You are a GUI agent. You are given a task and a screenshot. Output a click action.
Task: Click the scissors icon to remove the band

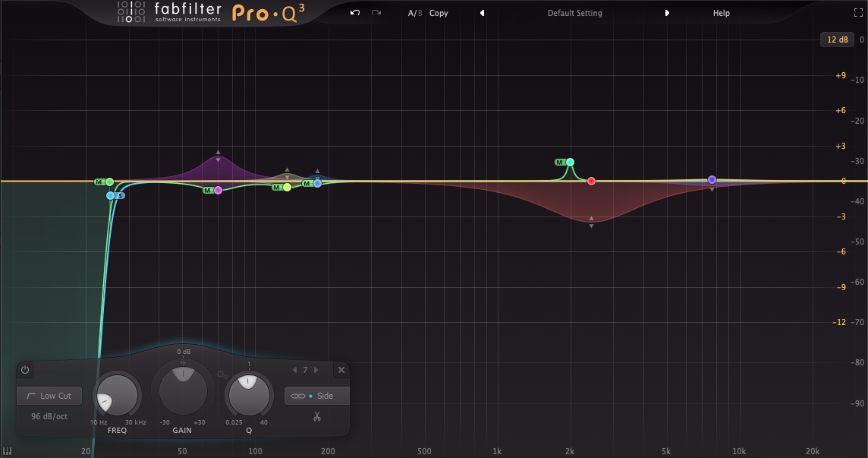click(x=316, y=417)
